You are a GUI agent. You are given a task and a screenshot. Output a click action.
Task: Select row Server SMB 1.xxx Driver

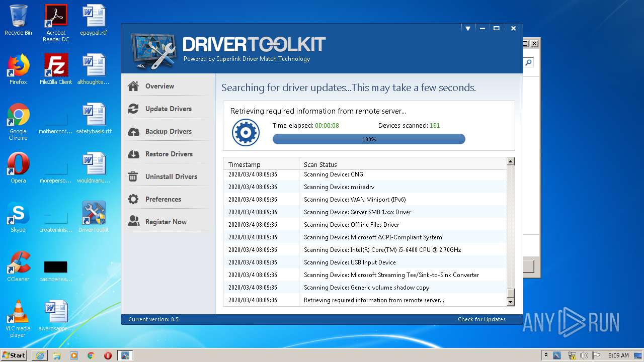365,212
